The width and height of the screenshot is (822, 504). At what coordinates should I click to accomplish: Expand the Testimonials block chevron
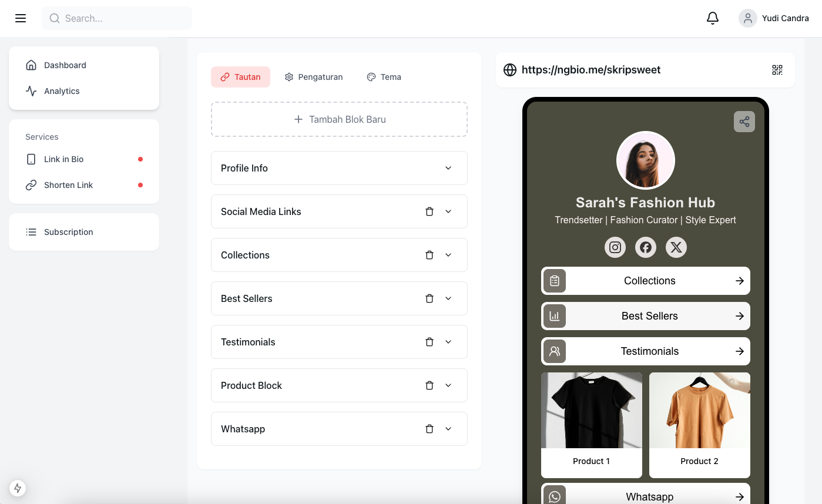[448, 342]
